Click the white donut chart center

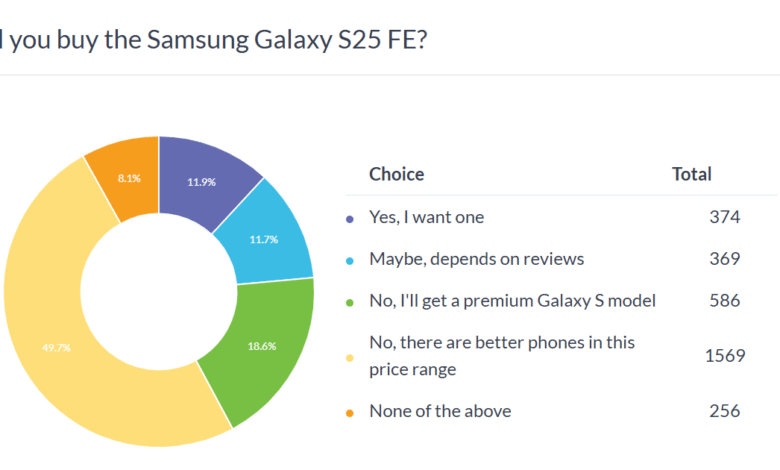[158, 290]
